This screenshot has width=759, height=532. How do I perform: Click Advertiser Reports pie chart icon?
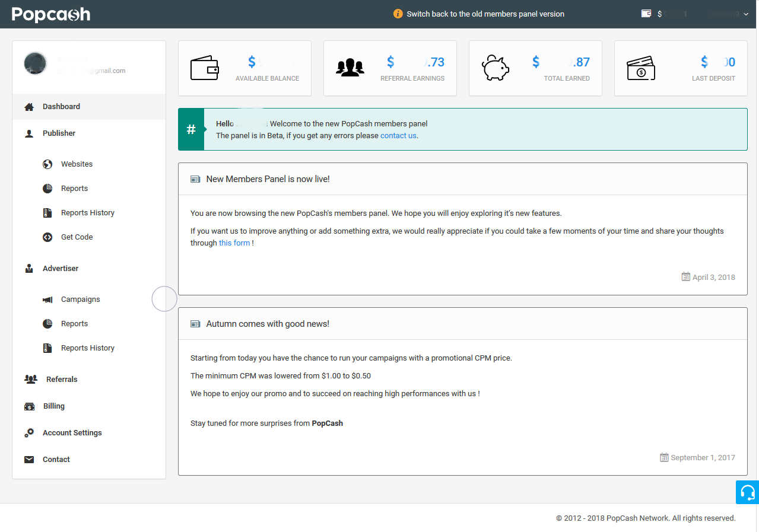point(47,324)
